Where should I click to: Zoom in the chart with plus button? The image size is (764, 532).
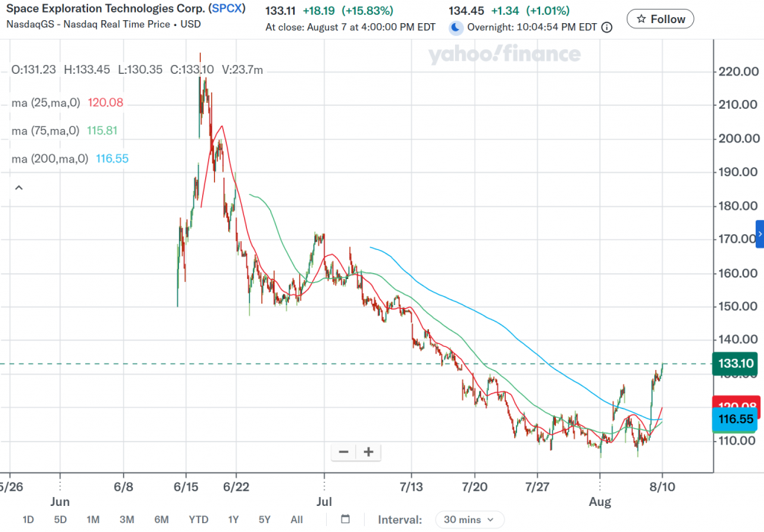pyautogui.click(x=369, y=452)
